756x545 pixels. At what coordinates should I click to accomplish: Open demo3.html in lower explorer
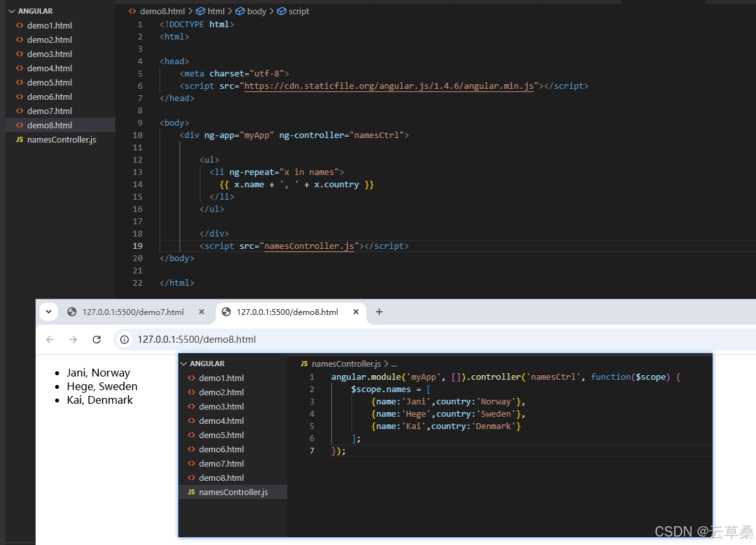(x=221, y=407)
